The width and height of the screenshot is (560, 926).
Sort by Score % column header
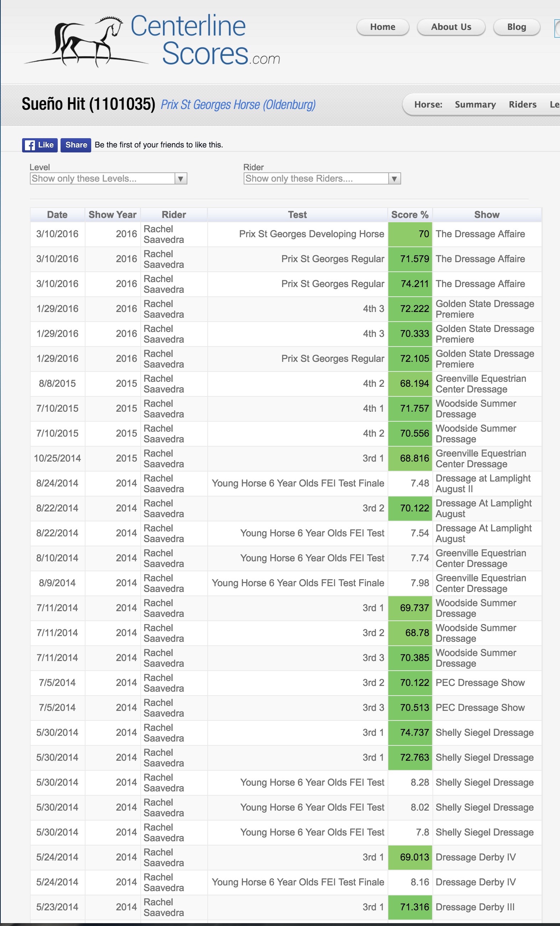(410, 215)
